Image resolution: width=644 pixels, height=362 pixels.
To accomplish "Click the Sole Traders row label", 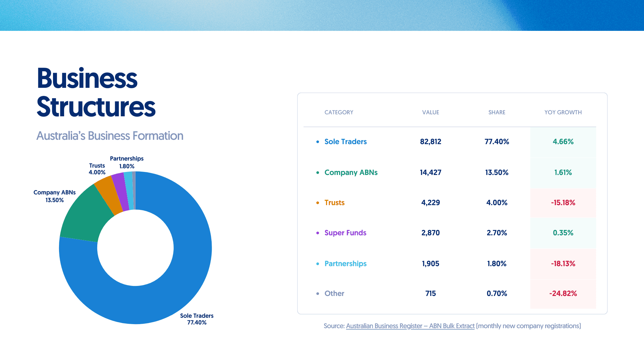I will tap(345, 141).
